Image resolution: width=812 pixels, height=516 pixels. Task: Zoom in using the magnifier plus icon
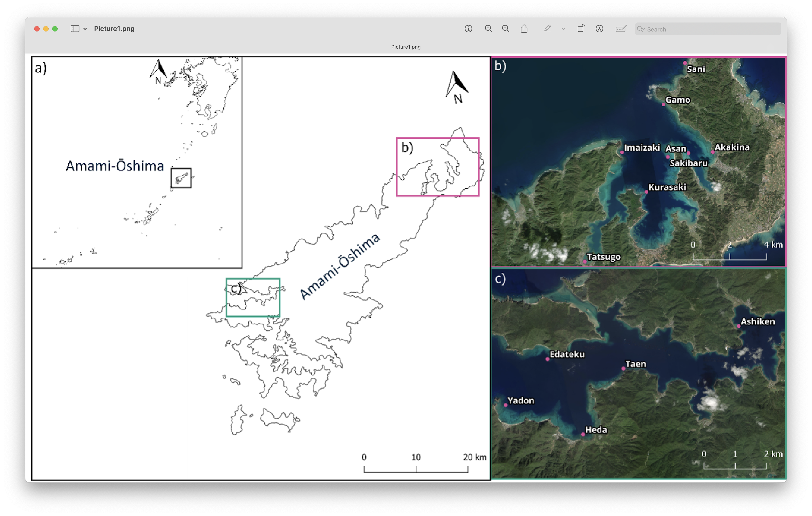[505, 29]
